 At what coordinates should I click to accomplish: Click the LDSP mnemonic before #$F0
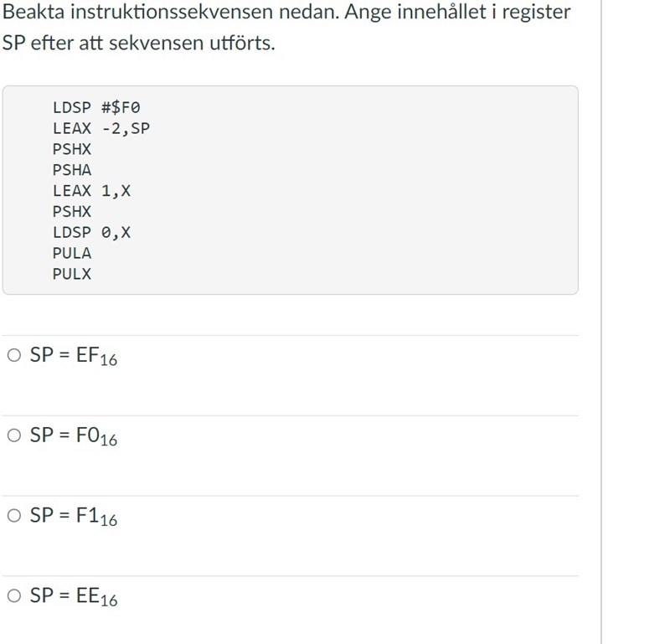(72, 107)
